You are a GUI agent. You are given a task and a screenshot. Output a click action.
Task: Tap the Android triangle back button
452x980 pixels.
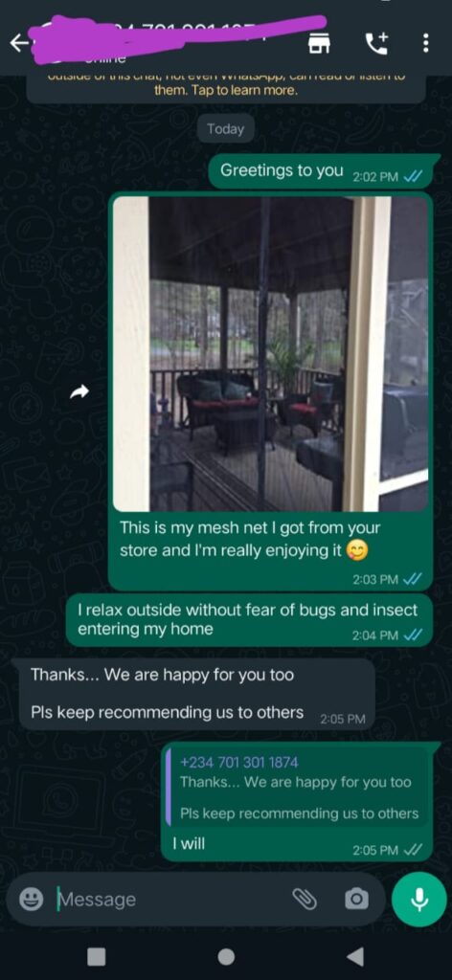click(x=354, y=956)
